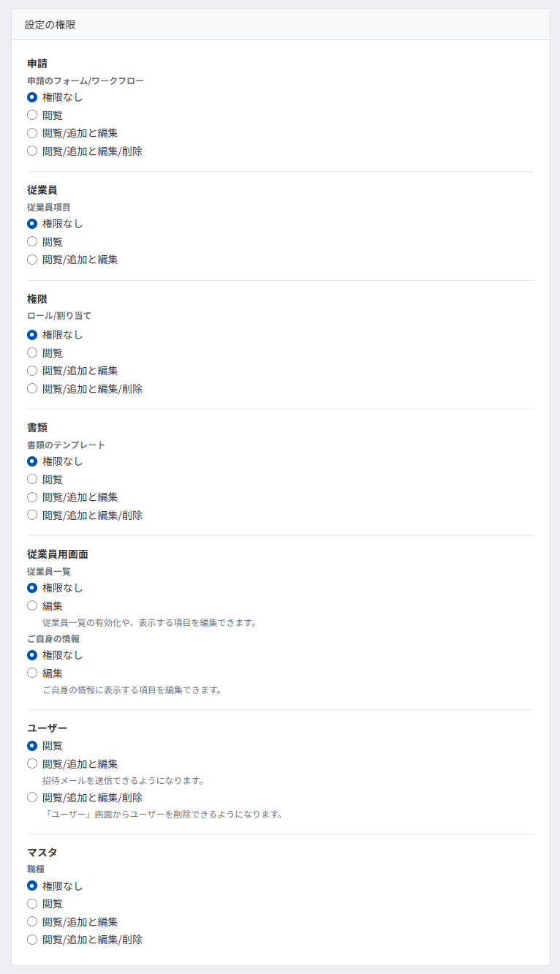This screenshot has height=974, width=560.
Task: Choose 閲覧/追加と編集/削除 under 職種
Action: [x=32, y=940]
